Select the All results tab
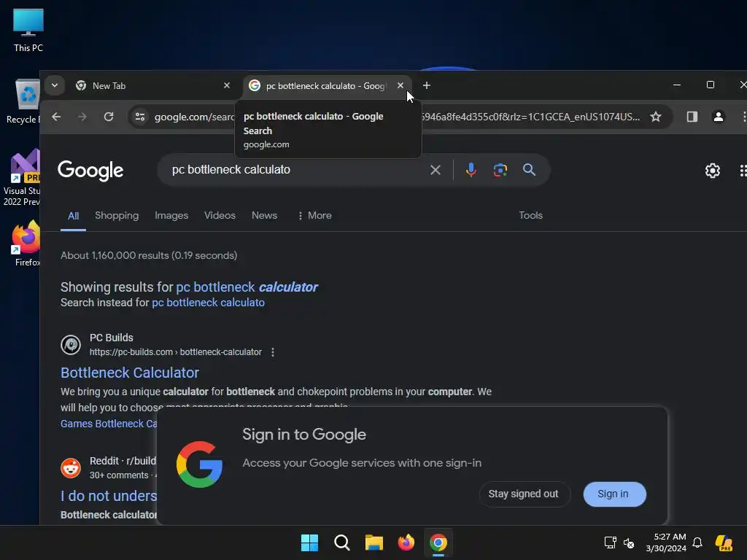Viewport: 747px width, 560px height. tap(74, 216)
